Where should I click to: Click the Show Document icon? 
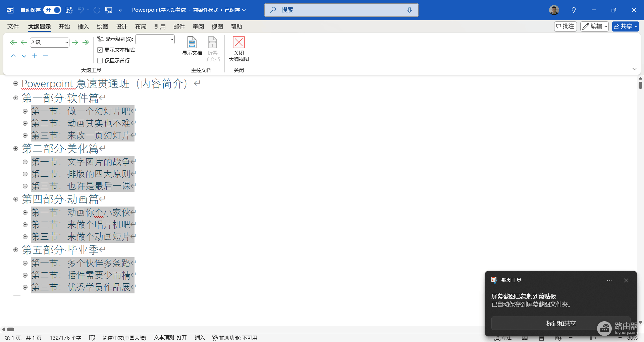pyautogui.click(x=192, y=46)
